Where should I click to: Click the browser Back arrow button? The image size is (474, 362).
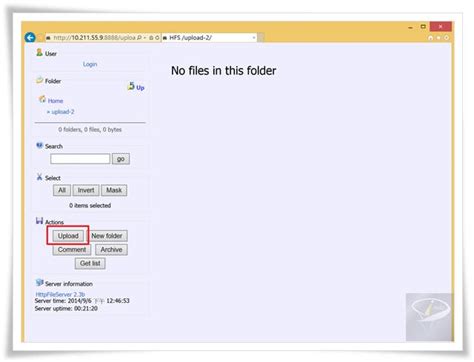[x=30, y=37]
